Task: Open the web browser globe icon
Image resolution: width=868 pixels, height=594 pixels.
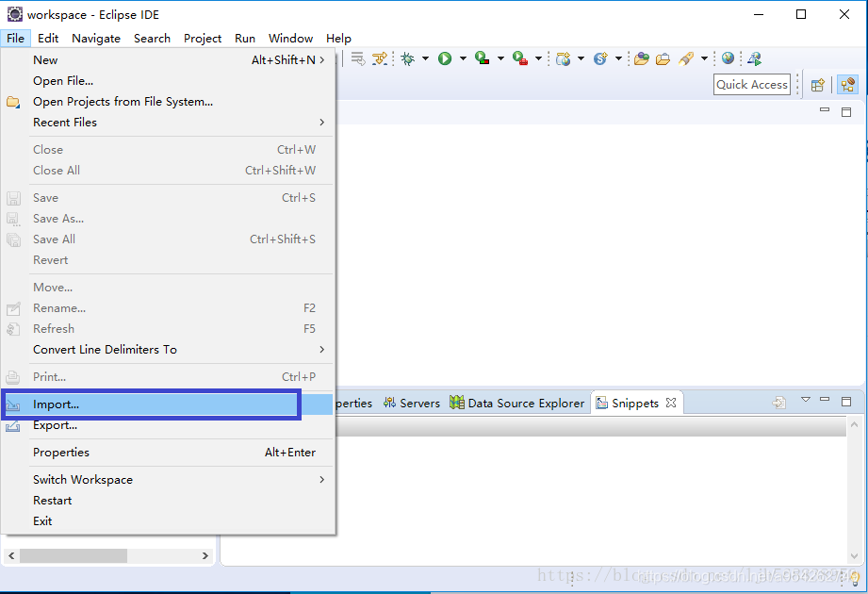Action: (728, 58)
